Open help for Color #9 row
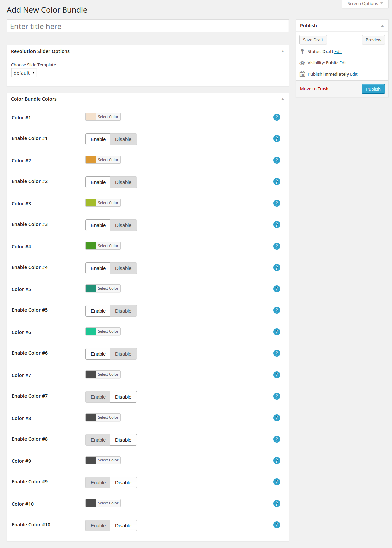 pos(277,460)
